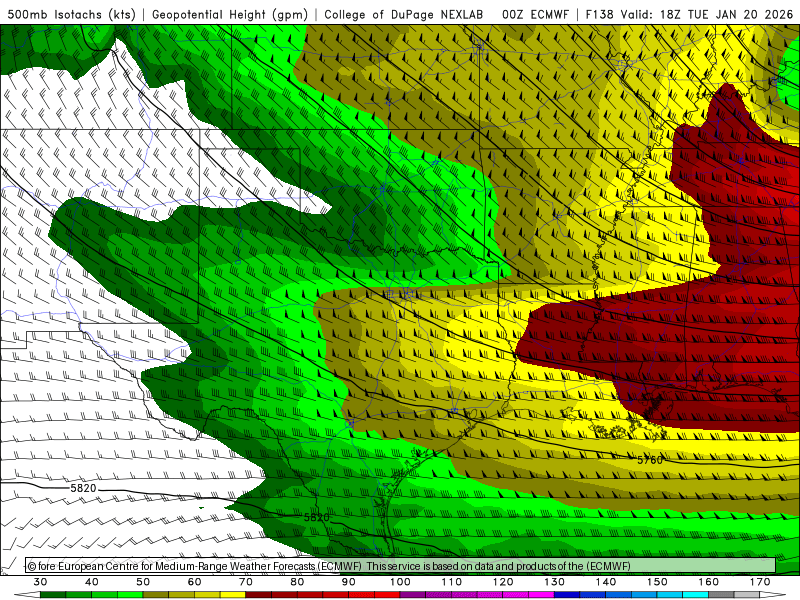Click the legend value 170
Viewport: 800px width, 600px height.
point(760,582)
